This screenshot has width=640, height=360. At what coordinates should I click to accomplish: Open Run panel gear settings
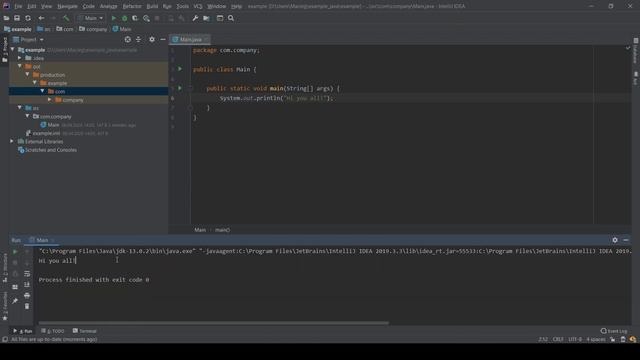pyautogui.click(x=615, y=240)
